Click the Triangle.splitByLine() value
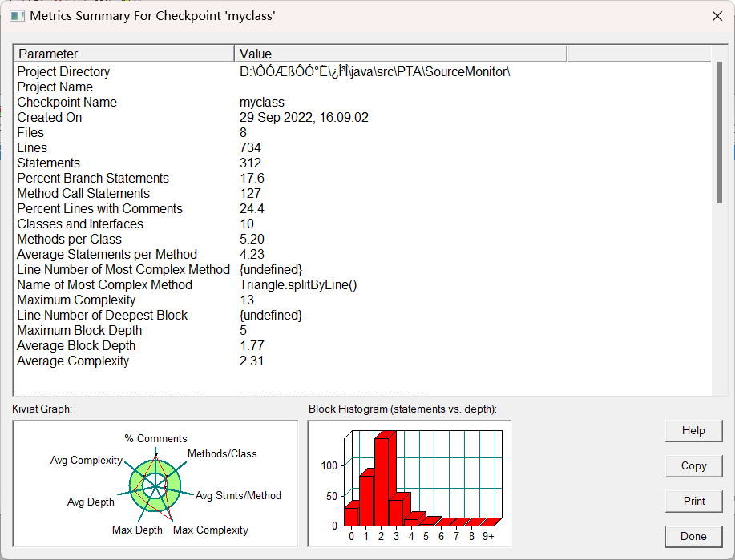The width and height of the screenshot is (735, 560). tap(298, 285)
